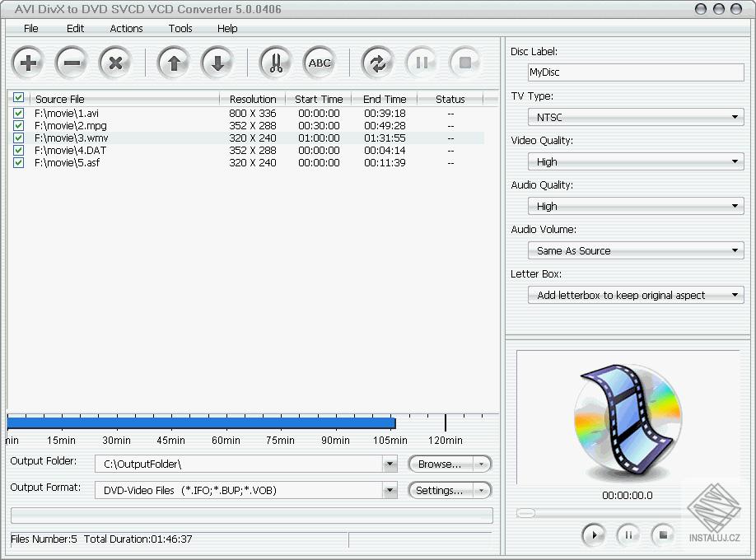Remove selected file using minus icon
Viewport: 756px width, 560px height.
pyautogui.click(x=71, y=62)
